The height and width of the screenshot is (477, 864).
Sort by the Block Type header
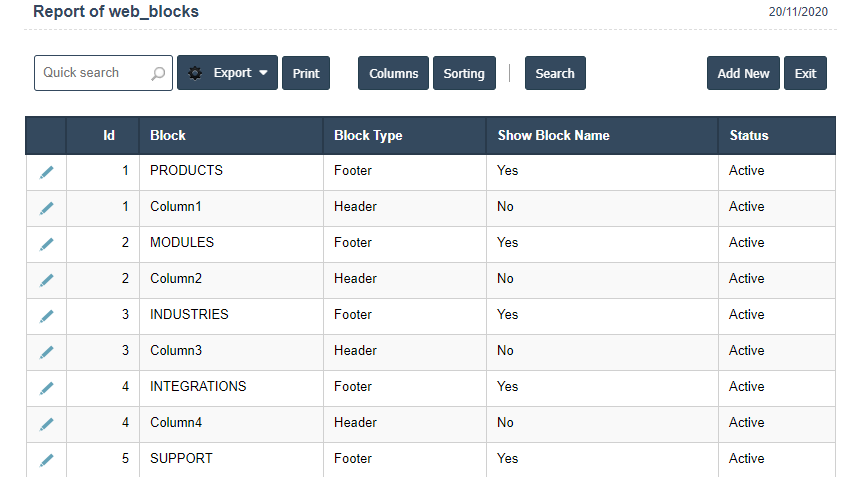pyautogui.click(x=368, y=135)
